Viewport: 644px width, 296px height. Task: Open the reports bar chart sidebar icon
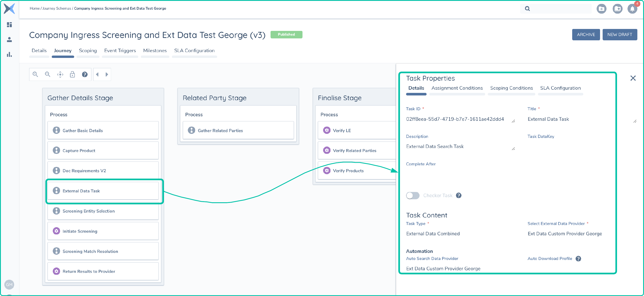coord(9,54)
